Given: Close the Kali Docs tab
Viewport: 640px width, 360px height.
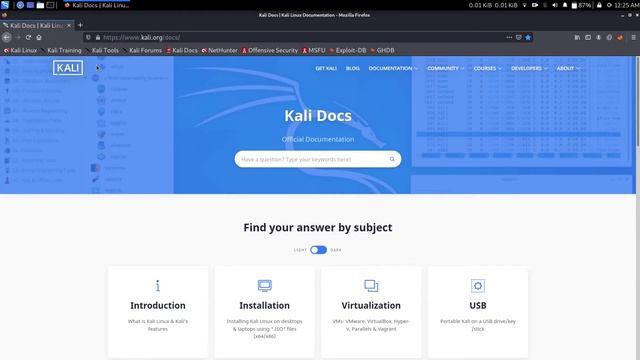Looking at the screenshot, I should pos(69,25).
